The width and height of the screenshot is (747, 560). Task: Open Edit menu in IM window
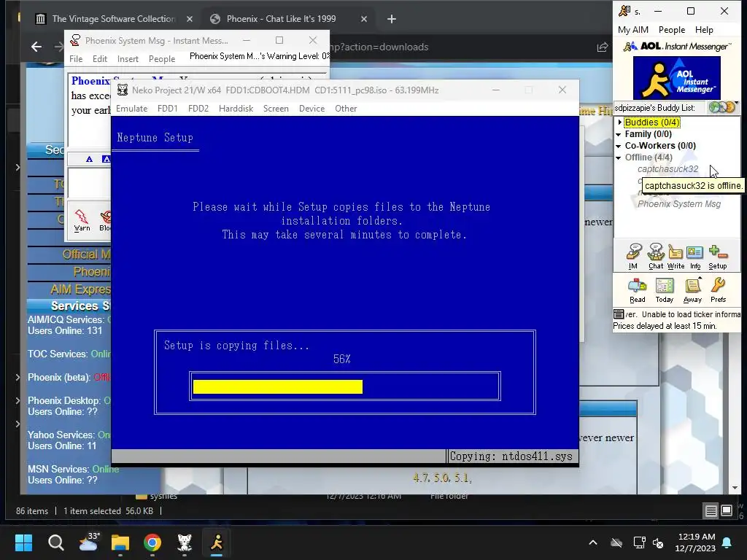click(99, 59)
